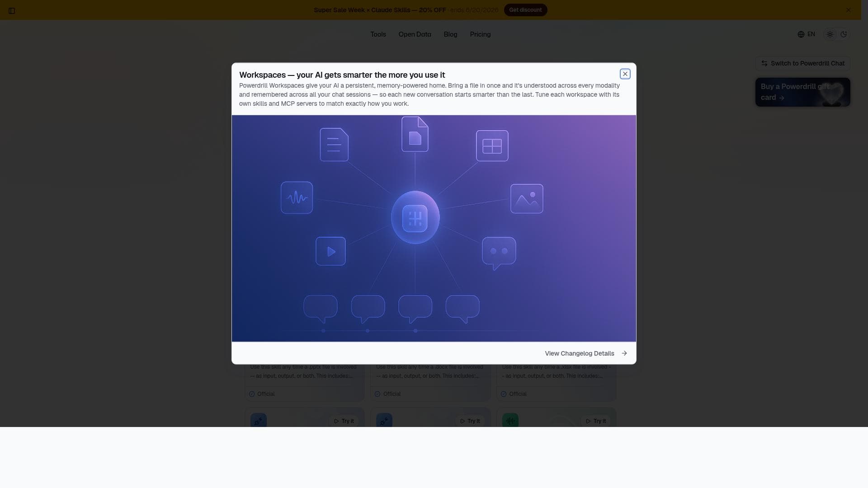Open the Powerdrill gift card banner

pos(802,92)
